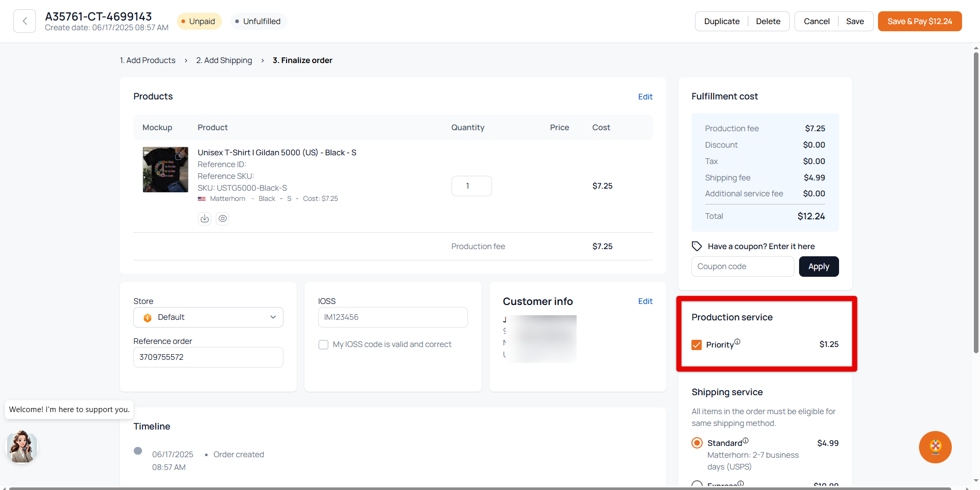Viewport: 980px width, 490px height.
Task: Open the support assistant avatar
Action: point(22,447)
